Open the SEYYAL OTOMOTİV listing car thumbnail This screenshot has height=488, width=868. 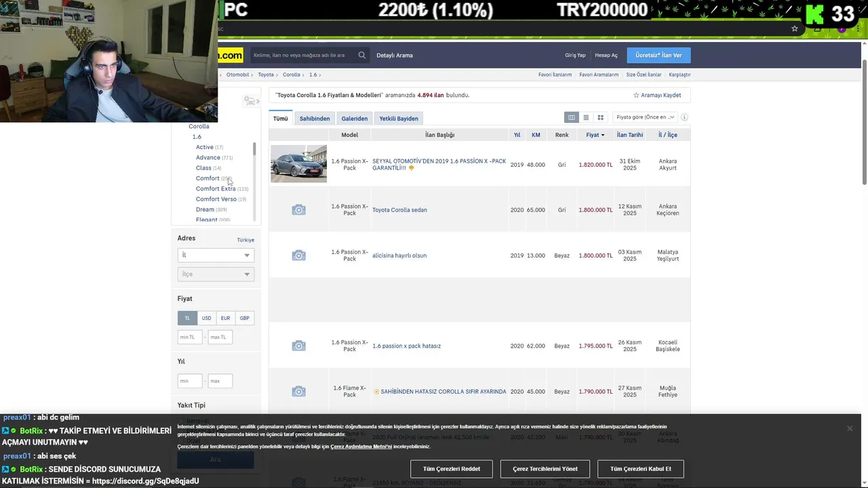(298, 164)
